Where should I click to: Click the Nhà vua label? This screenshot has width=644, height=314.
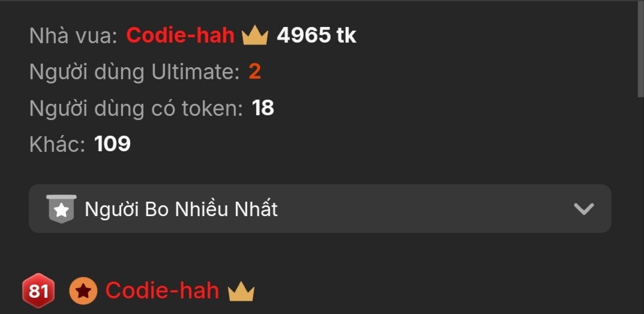coord(73,36)
